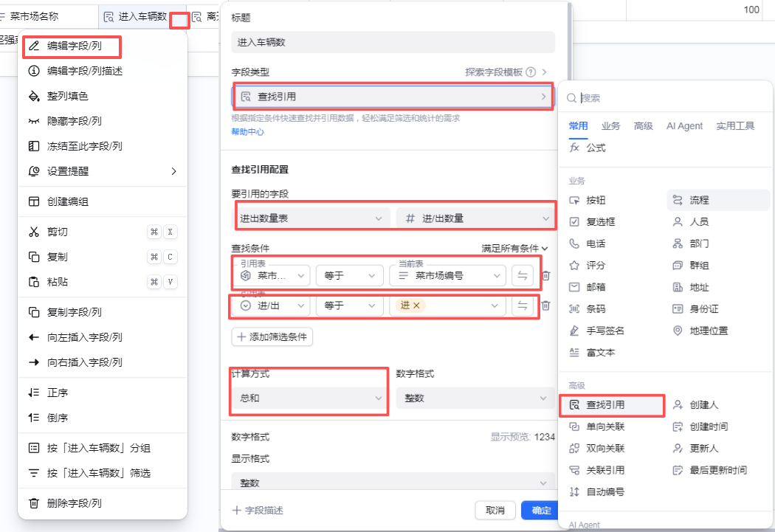Screen dimensions: 775x532
Task: Delete the 菜市场编号 lookup condition row
Action: [545, 276]
